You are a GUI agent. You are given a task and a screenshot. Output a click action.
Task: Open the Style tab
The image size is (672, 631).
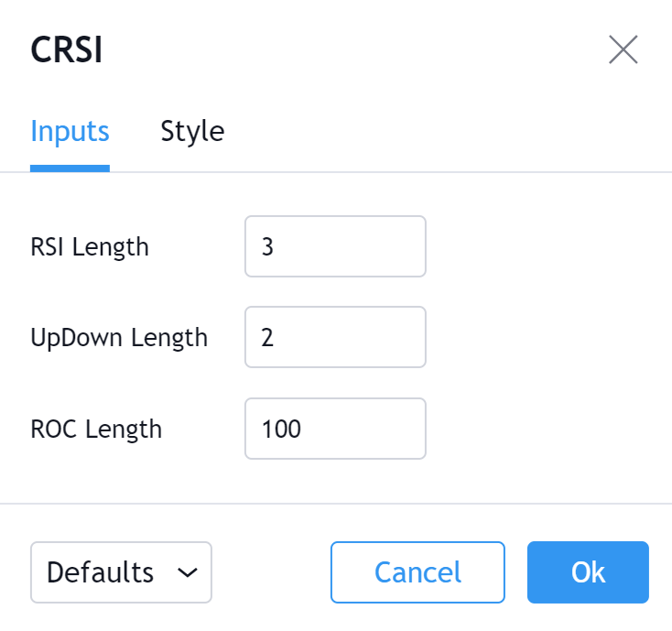click(x=192, y=131)
